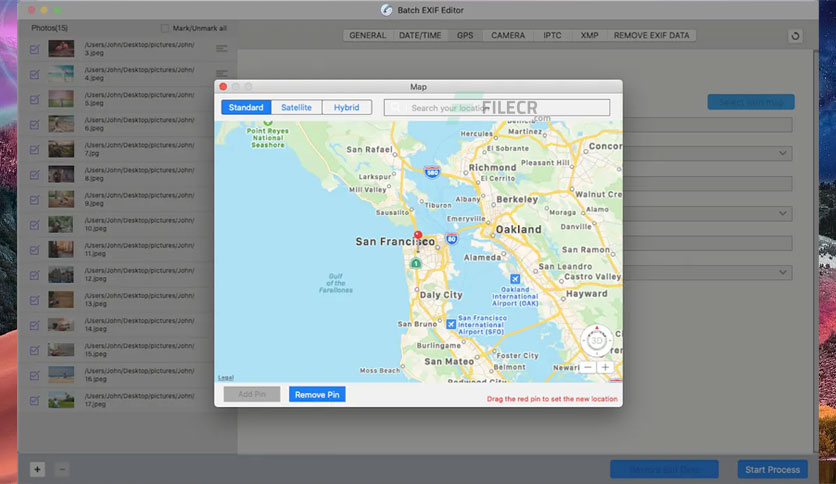Screen dimensions: 836x484
Task: Uncheck the 7.jpg photo checkbox
Action: [35, 149]
